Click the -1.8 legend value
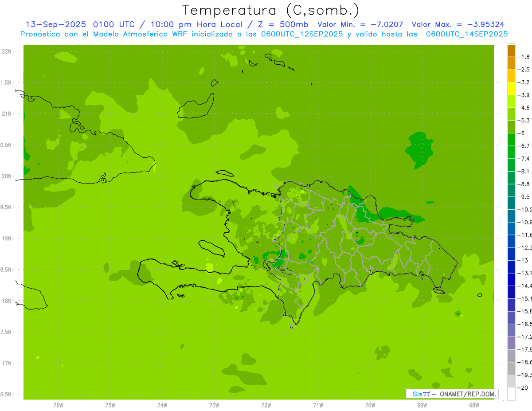The image size is (532, 411). click(x=524, y=57)
